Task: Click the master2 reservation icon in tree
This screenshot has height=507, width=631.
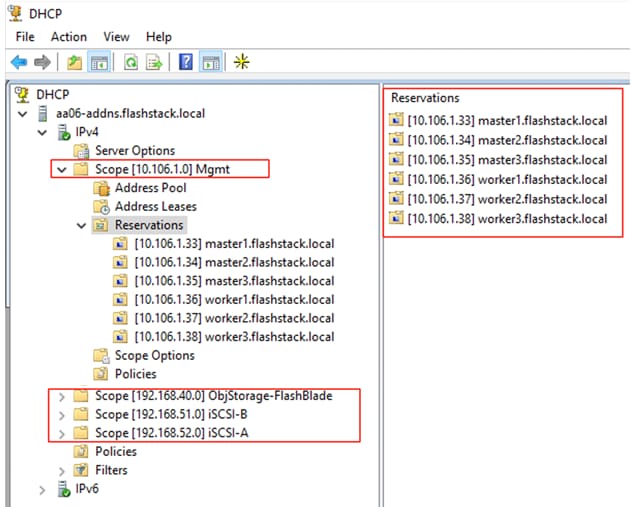Action: click(x=120, y=262)
